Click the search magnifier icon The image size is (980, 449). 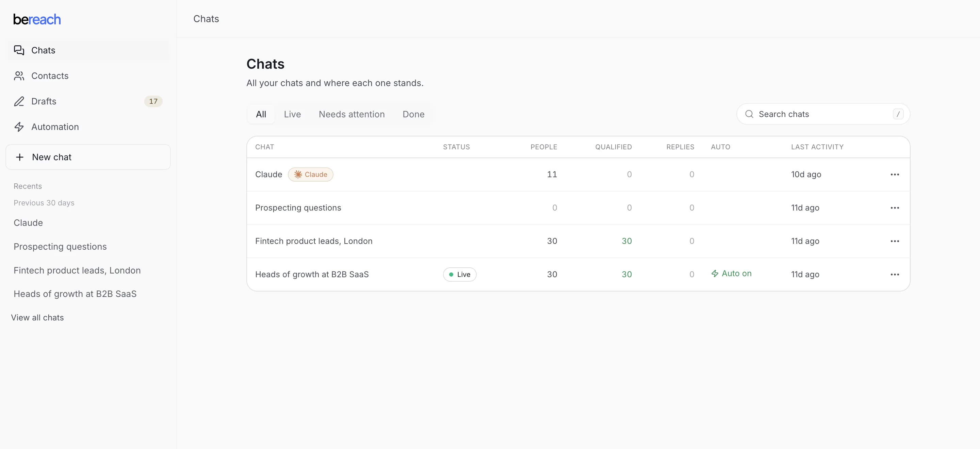[x=749, y=114]
